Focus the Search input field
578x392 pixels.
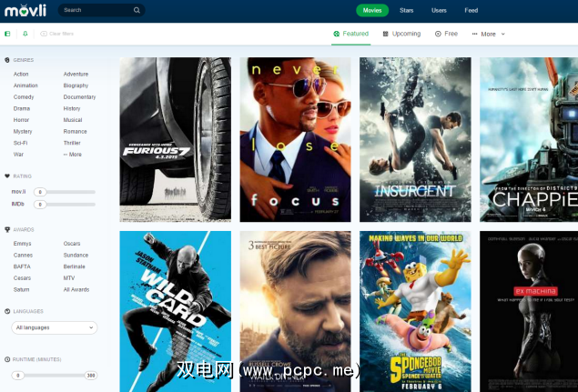96,10
